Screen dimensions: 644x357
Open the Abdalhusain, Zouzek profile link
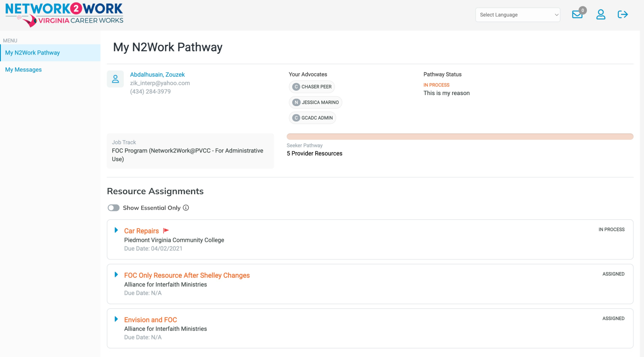(157, 75)
